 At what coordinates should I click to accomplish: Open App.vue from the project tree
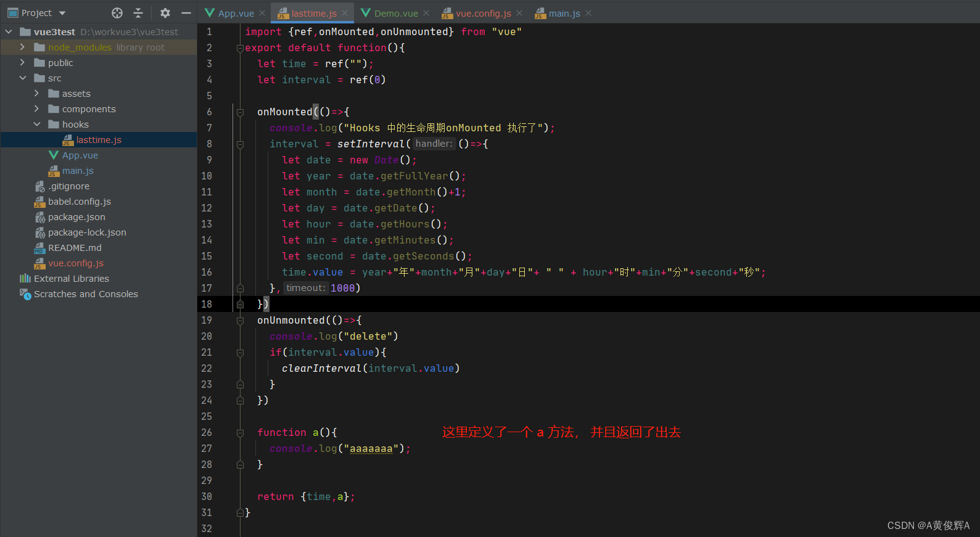80,155
